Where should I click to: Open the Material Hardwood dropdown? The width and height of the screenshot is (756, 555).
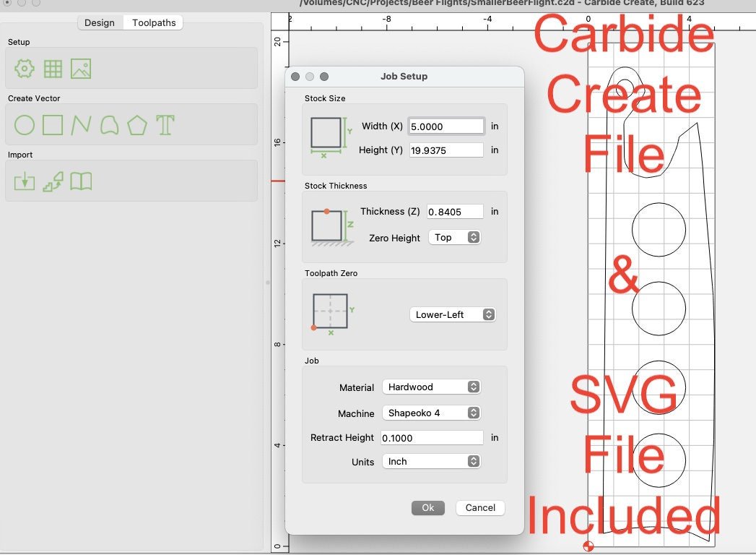432,387
